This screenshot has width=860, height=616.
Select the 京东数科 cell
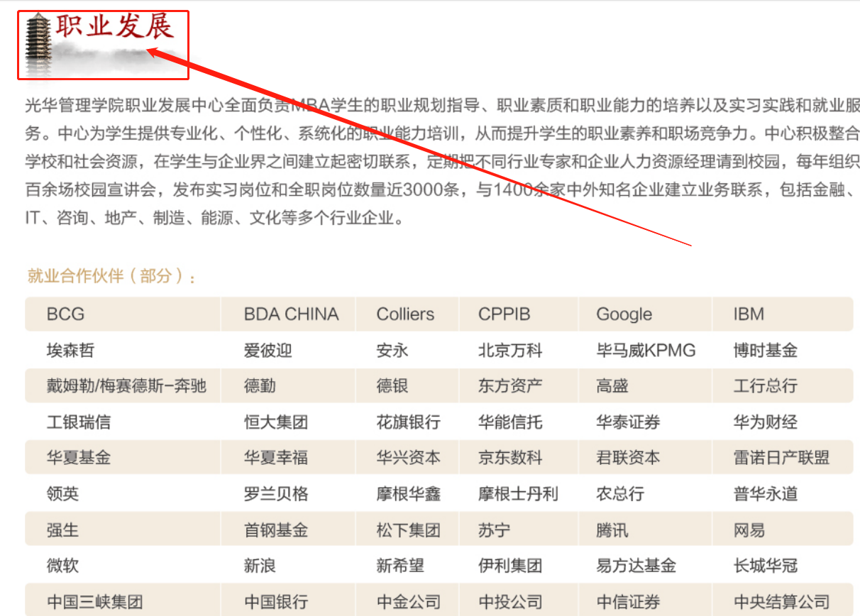click(x=510, y=458)
